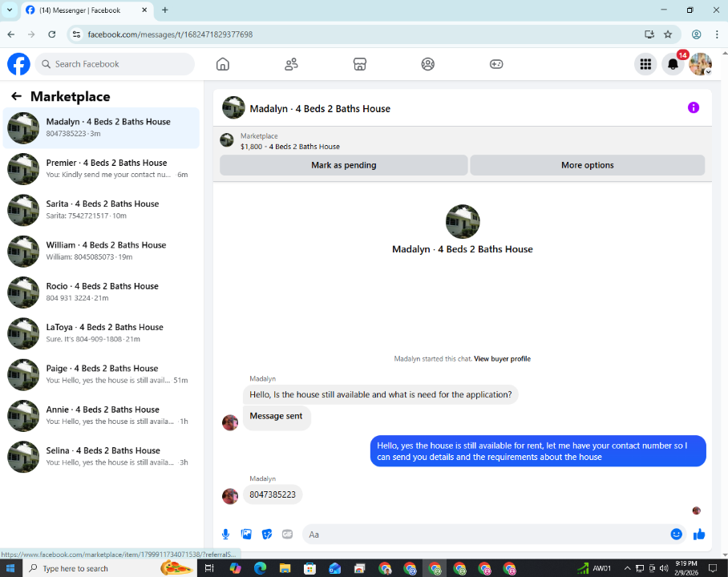This screenshot has width=728, height=577.
Task: Click the blue sent reply message bubble
Action: pyautogui.click(x=538, y=451)
